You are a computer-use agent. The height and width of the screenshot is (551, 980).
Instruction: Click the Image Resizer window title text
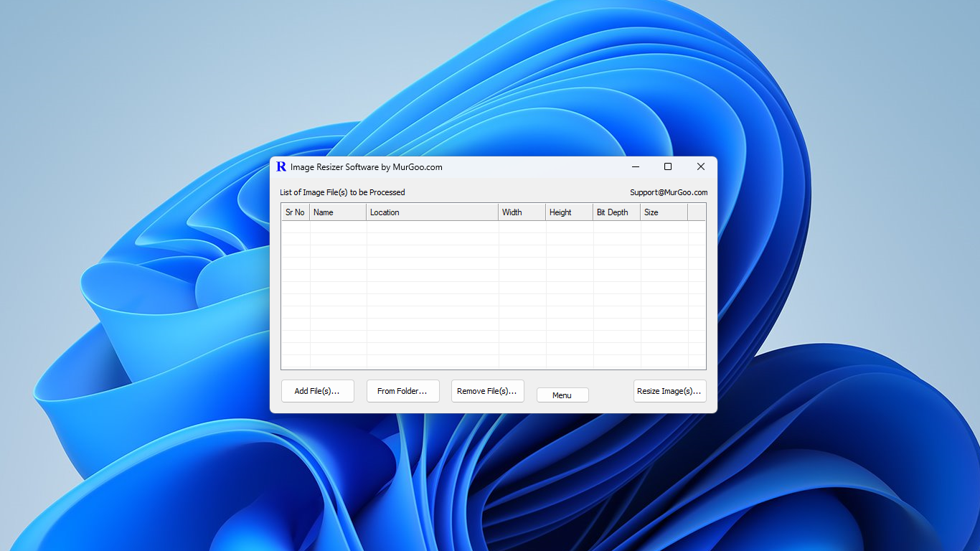coord(367,166)
